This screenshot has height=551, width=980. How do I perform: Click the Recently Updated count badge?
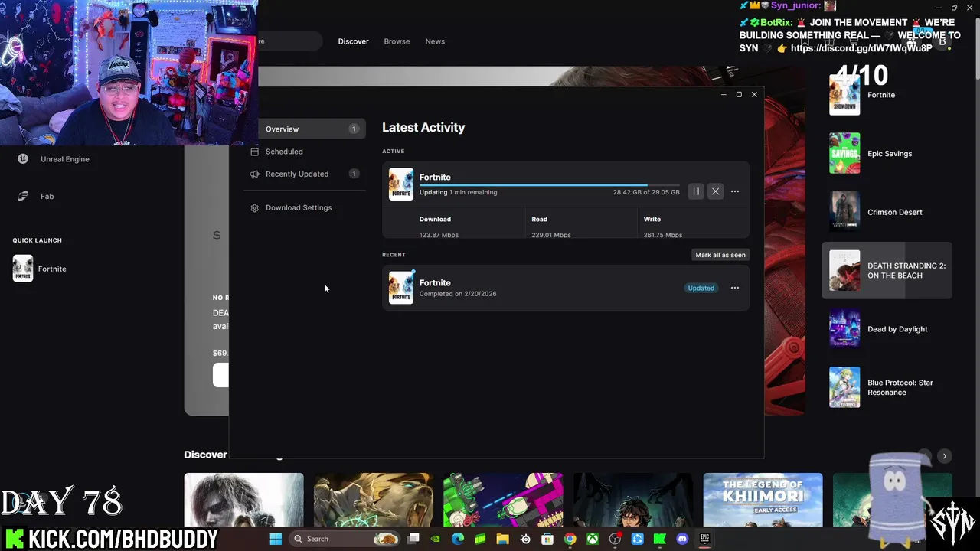point(354,174)
